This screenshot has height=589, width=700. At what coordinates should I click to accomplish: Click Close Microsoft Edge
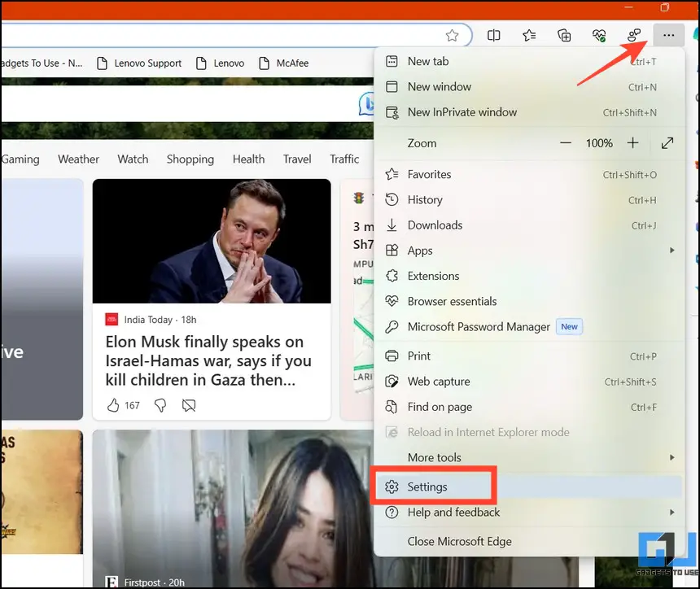529,542
